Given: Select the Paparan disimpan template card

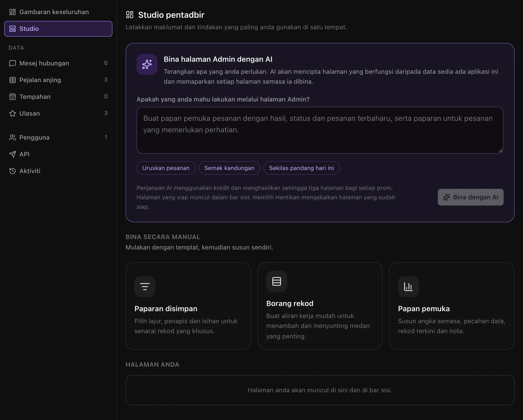Looking at the screenshot, I should (x=188, y=306).
